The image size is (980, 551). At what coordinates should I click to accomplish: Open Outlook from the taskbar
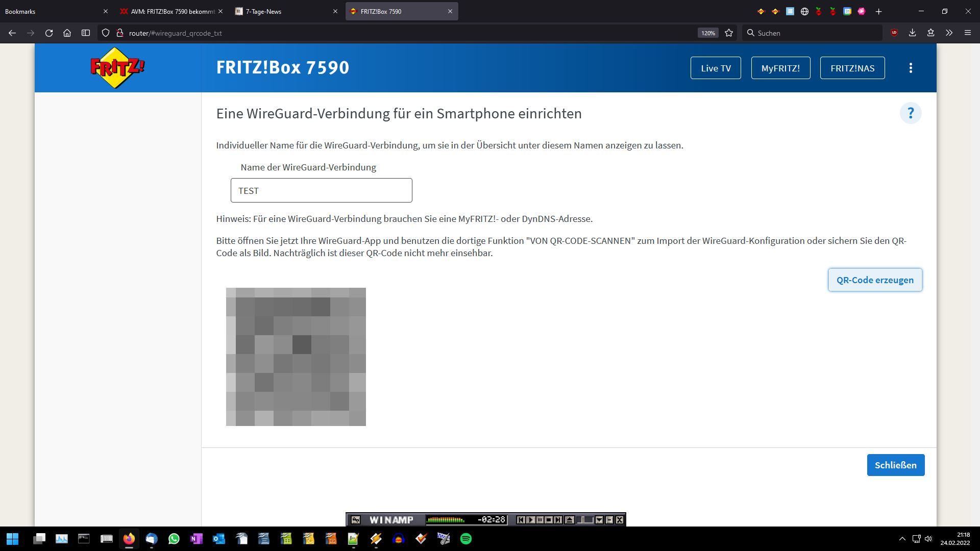pos(219,539)
